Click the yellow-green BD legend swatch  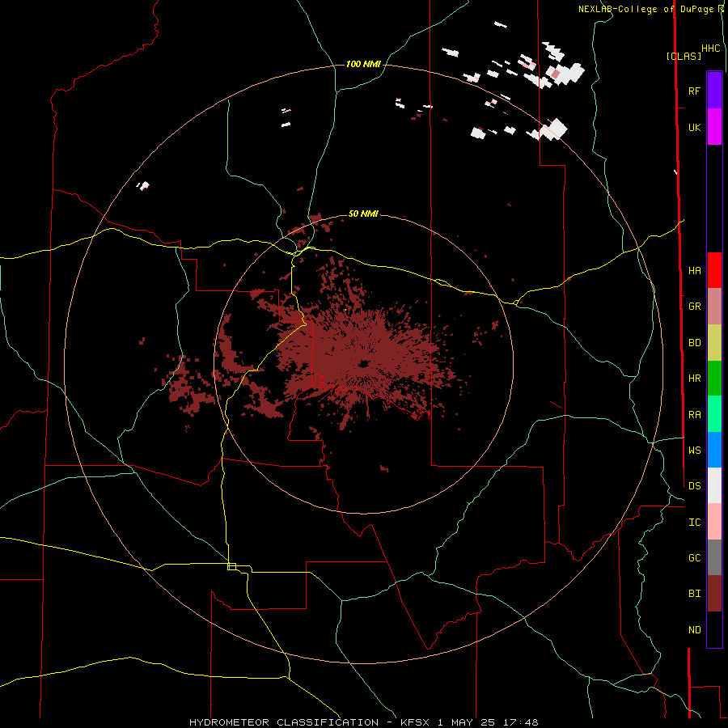point(714,343)
